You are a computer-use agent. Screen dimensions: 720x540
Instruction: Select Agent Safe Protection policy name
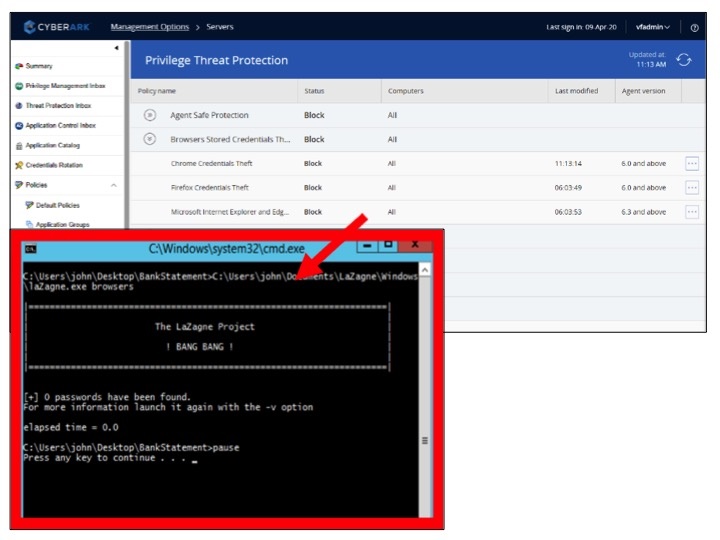(209, 115)
